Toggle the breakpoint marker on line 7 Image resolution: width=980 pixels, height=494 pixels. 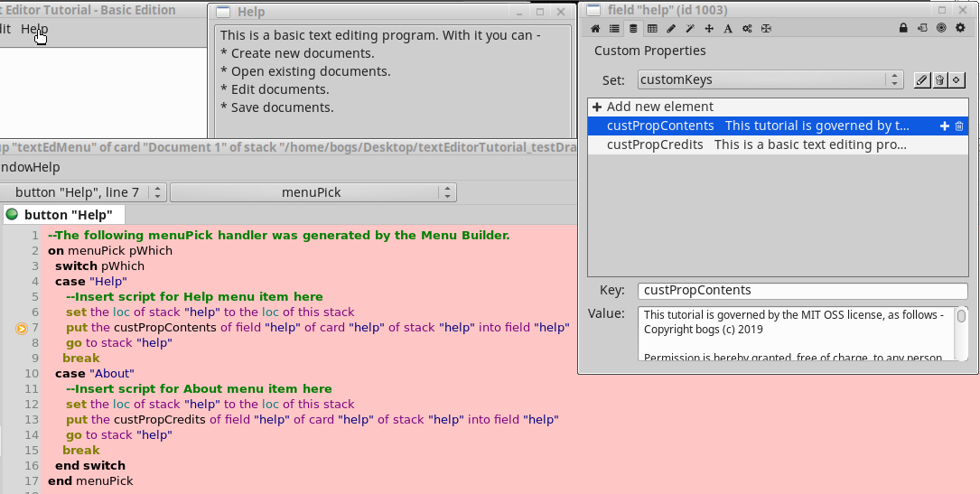tap(22, 328)
